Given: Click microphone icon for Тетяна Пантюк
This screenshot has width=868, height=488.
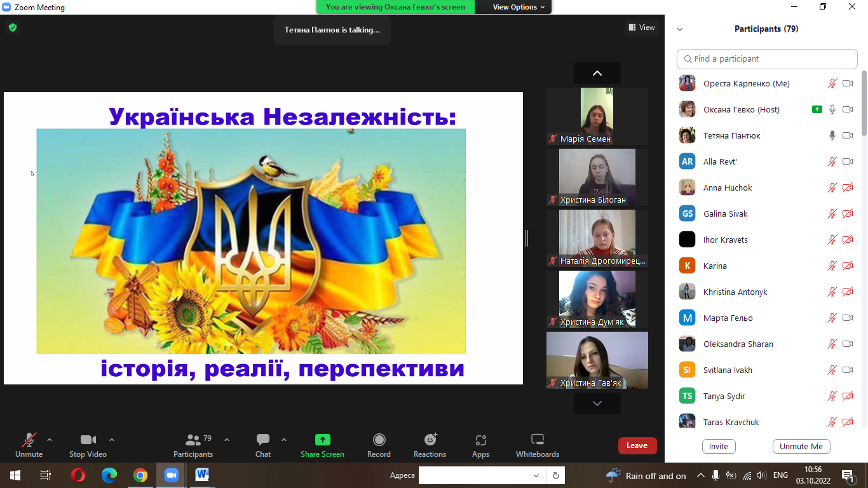Looking at the screenshot, I should [x=832, y=135].
